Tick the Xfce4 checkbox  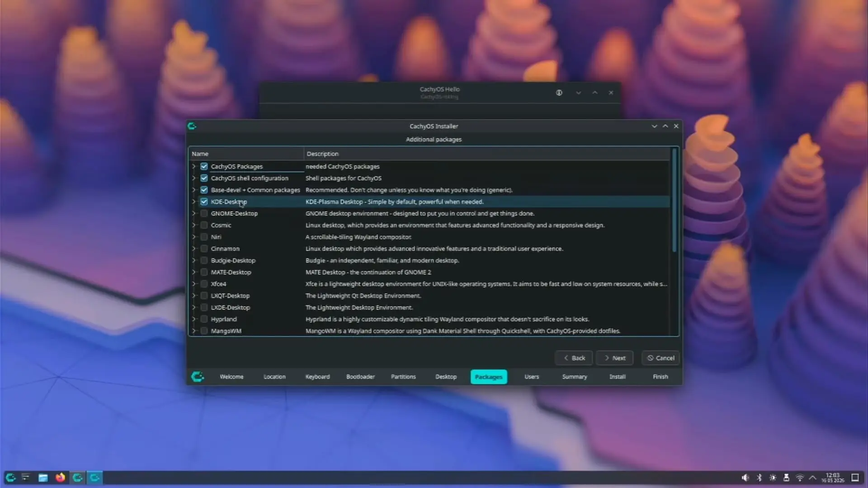pos(204,284)
